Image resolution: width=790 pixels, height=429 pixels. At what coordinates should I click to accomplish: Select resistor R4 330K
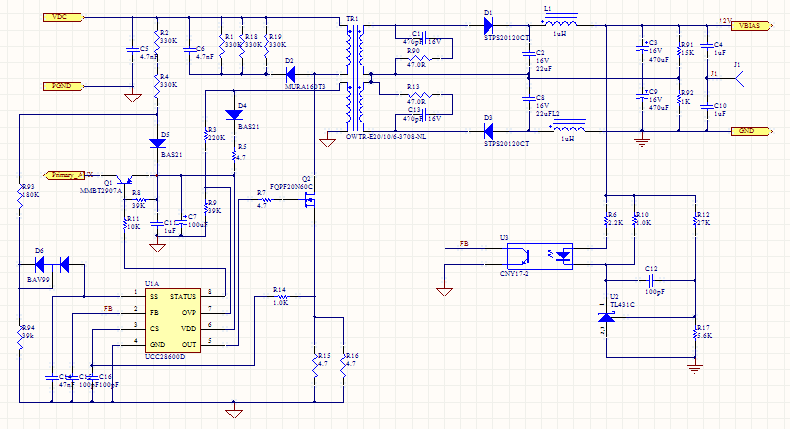click(157, 86)
